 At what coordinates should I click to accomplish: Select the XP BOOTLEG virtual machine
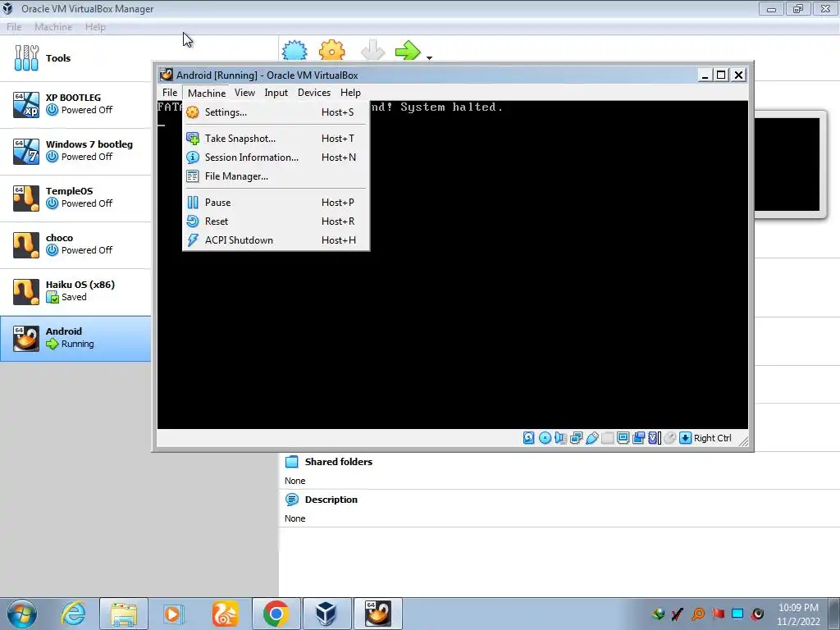[75, 104]
